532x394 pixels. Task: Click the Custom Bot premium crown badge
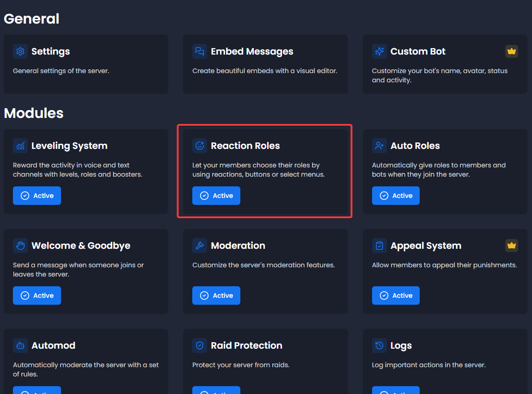tap(511, 51)
